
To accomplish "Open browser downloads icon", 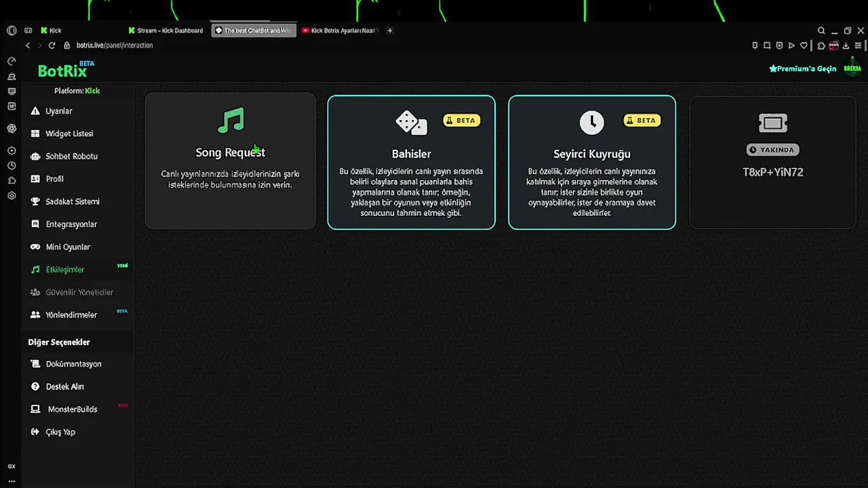I will click(846, 45).
